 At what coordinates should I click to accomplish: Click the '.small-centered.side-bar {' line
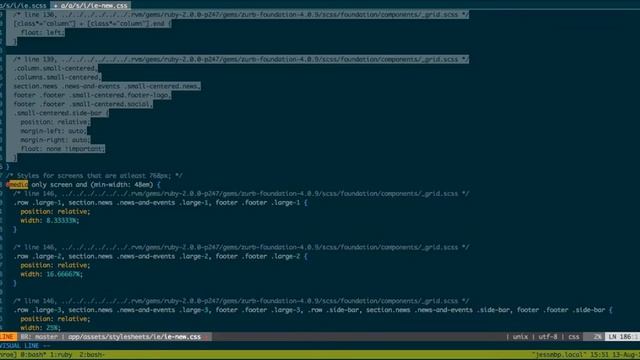click(x=61, y=113)
